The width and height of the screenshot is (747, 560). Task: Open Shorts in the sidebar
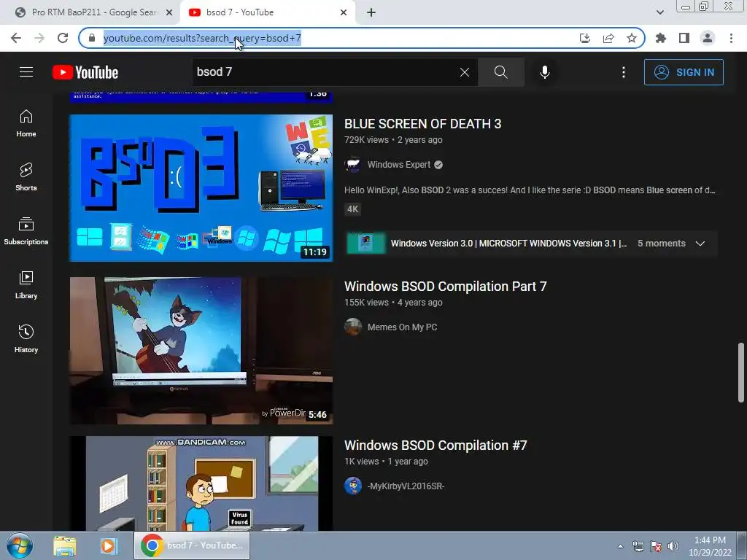pyautogui.click(x=26, y=177)
